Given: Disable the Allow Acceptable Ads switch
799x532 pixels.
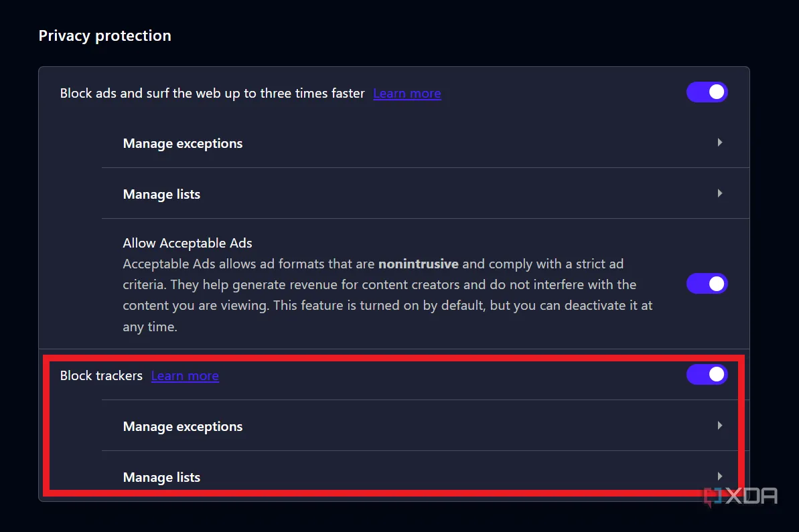Looking at the screenshot, I should tap(707, 284).
